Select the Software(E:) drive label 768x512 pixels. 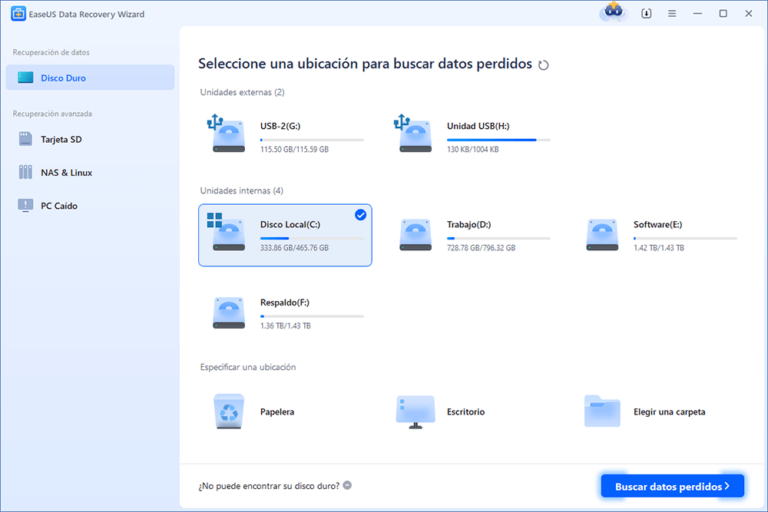click(x=658, y=224)
